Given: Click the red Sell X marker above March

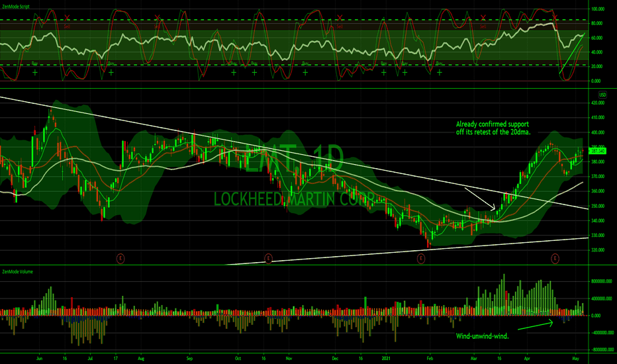Looking at the screenshot, I should click(x=483, y=18).
